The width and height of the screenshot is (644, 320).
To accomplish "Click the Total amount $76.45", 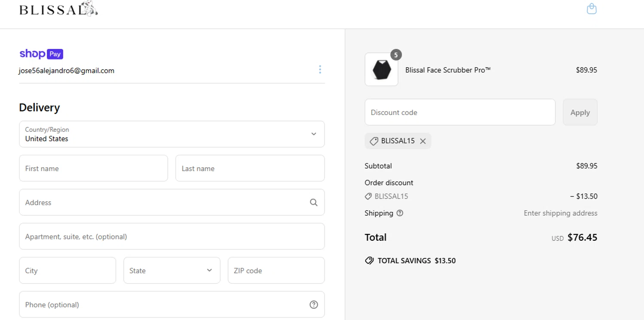I will 582,237.
